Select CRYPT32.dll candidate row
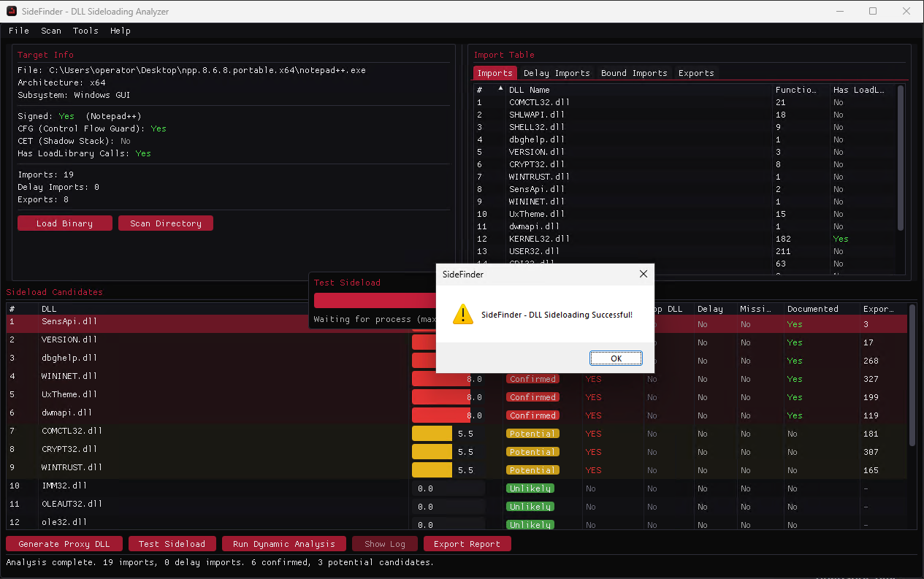This screenshot has width=924, height=579. 457,451
